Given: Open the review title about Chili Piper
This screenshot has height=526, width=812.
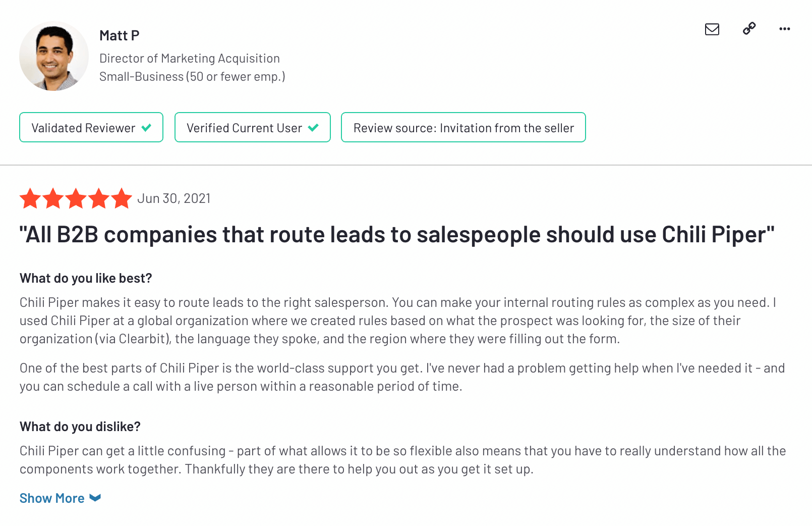Looking at the screenshot, I should coord(396,235).
